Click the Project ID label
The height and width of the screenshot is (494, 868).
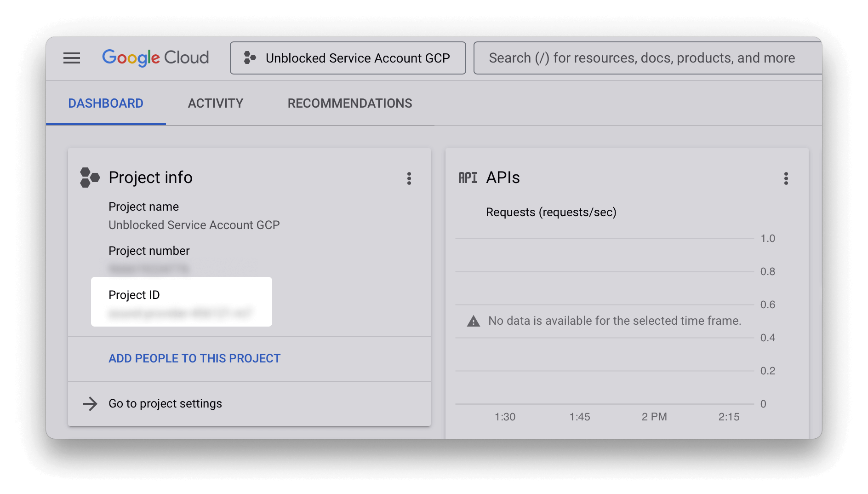(134, 295)
